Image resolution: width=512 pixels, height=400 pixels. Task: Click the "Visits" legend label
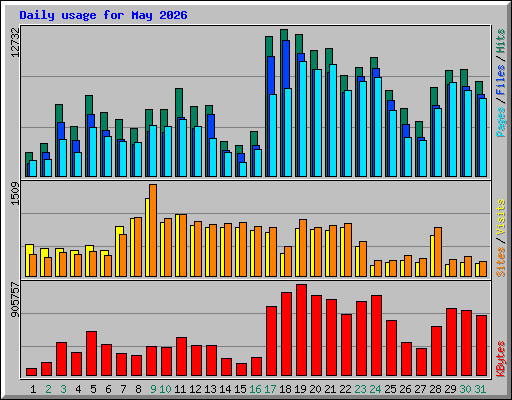coord(501,218)
